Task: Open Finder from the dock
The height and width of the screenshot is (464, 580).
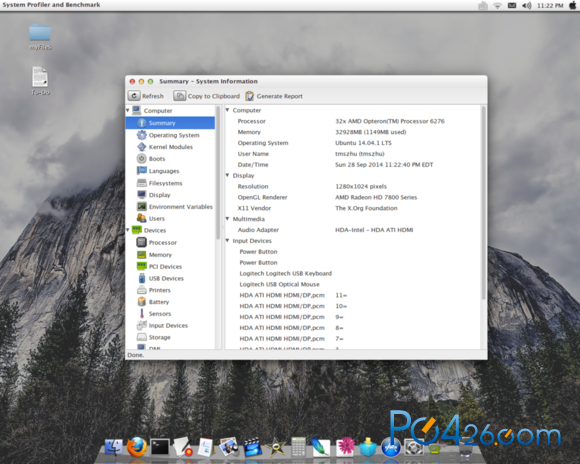Action: (114, 447)
